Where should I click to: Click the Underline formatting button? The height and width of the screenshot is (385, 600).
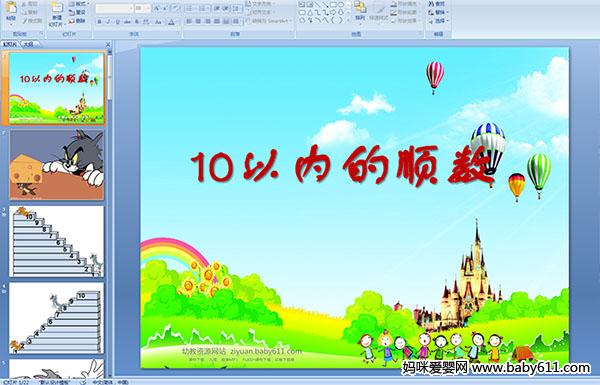coord(117,22)
